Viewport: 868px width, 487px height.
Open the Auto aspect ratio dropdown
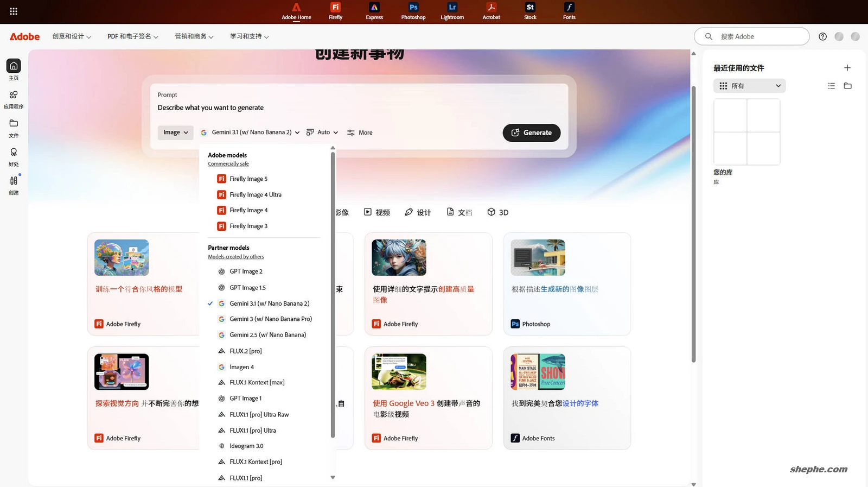coord(322,132)
